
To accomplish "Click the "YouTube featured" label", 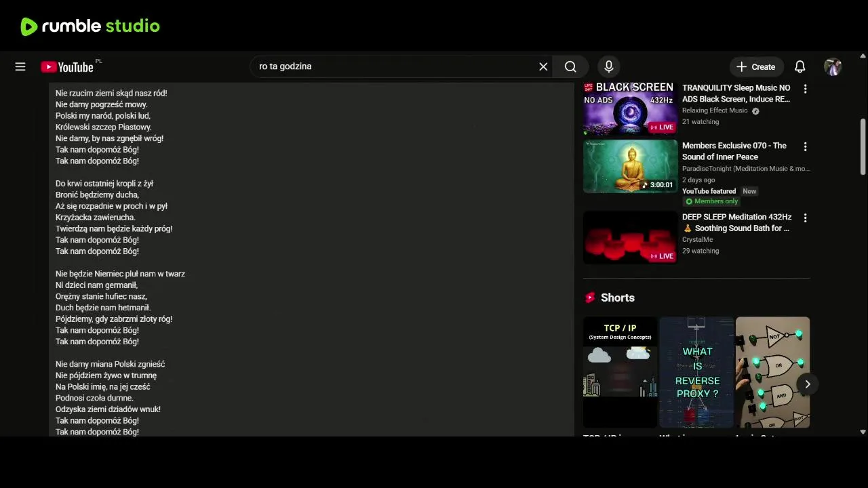I will [x=709, y=191].
